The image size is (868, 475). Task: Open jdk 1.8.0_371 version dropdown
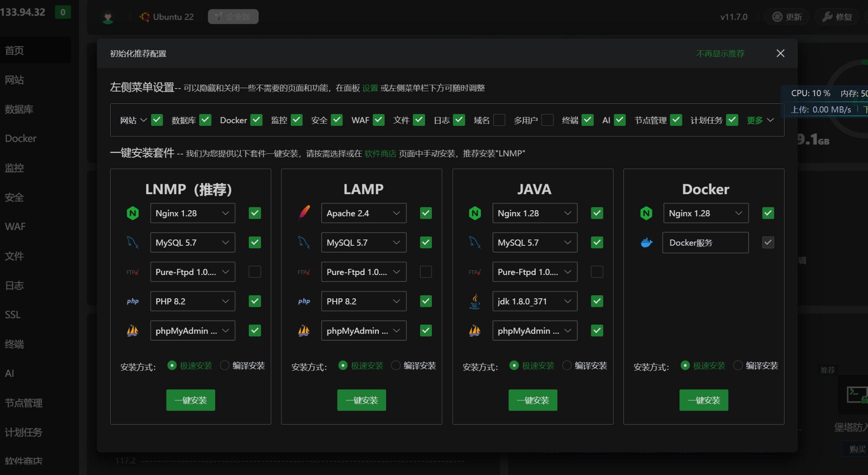535,301
